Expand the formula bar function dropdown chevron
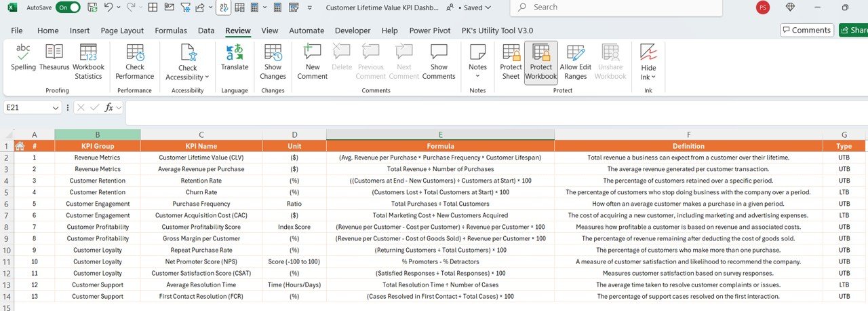Image resolution: width=868 pixels, height=311 pixels. pyautogui.click(x=119, y=107)
